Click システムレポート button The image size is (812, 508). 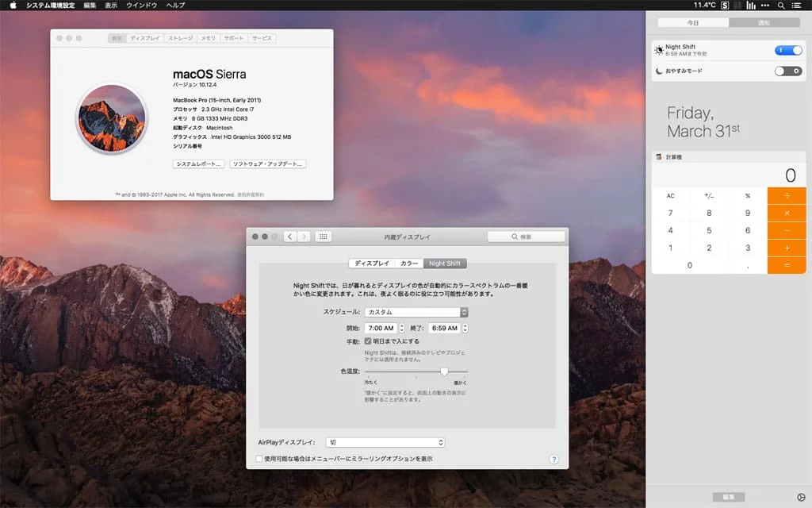199,164
